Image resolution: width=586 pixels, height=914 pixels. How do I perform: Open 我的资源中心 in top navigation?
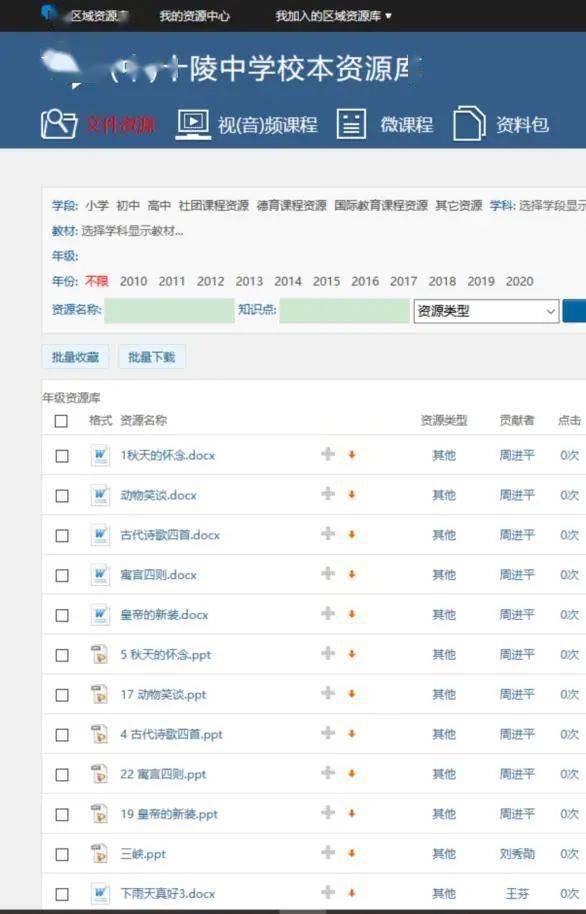pyautogui.click(x=195, y=16)
